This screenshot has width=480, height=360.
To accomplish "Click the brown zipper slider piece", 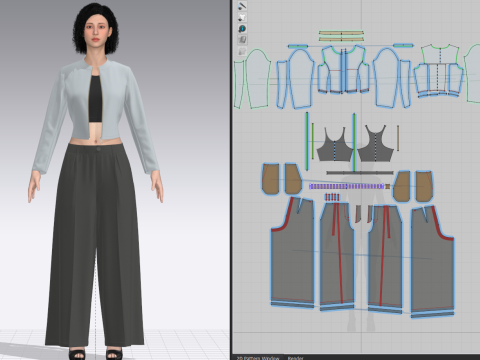I will coord(387,187).
